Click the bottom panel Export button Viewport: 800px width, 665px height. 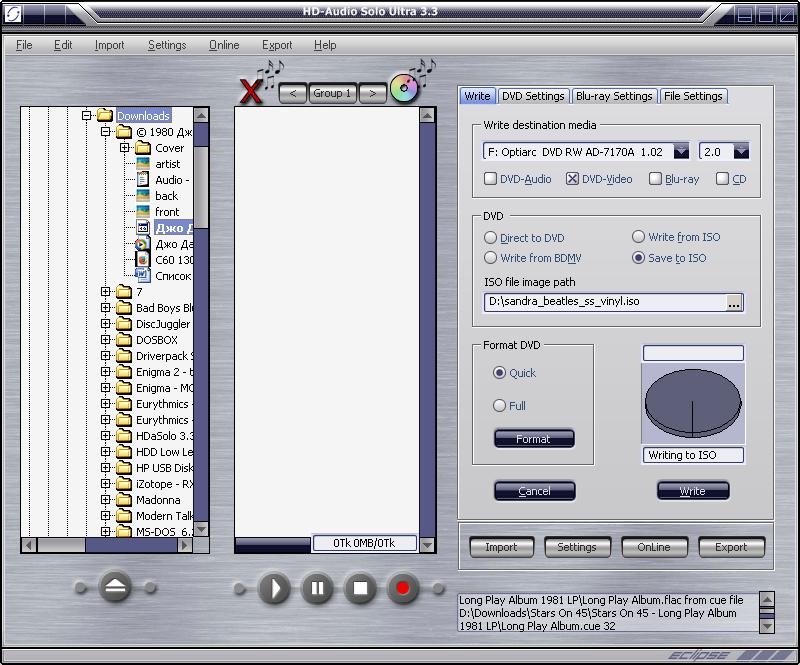[731, 547]
